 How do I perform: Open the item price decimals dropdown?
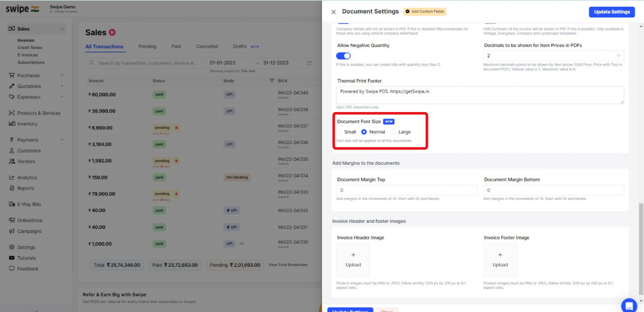point(553,56)
